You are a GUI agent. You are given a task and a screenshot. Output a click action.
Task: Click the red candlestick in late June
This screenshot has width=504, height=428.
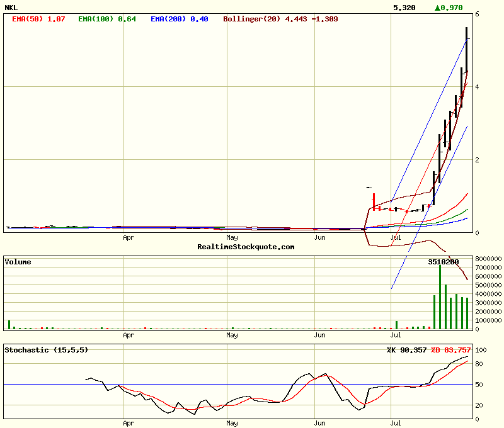click(374, 202)
